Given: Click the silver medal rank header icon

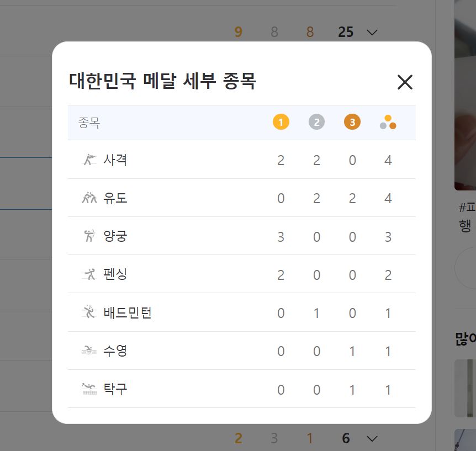Looking at the screenshot, I should tap(316, 121).
